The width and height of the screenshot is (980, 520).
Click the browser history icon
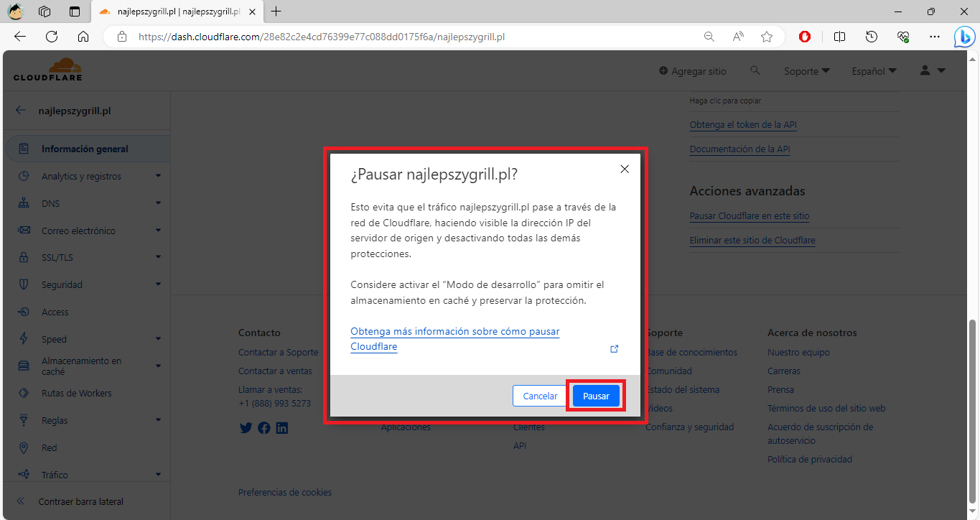click(x=872, y=37)
